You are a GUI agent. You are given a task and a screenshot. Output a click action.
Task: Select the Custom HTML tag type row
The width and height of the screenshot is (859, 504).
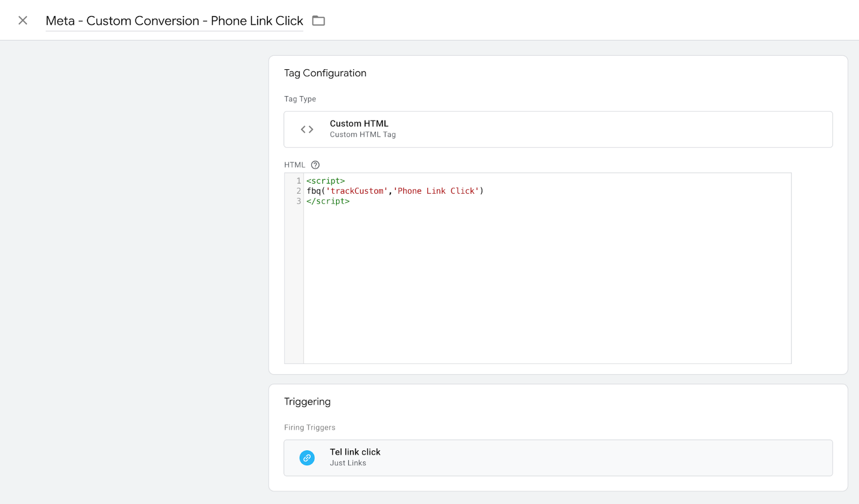558,129
